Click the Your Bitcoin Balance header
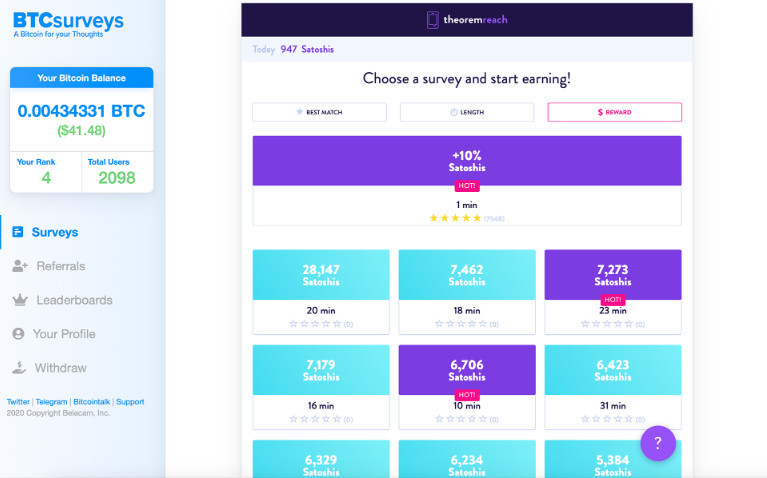 pyautogui.click(x=81, y=78)
